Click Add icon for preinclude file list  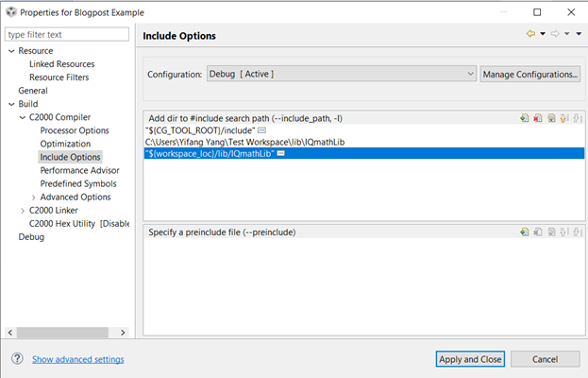(x=524, y=232)
